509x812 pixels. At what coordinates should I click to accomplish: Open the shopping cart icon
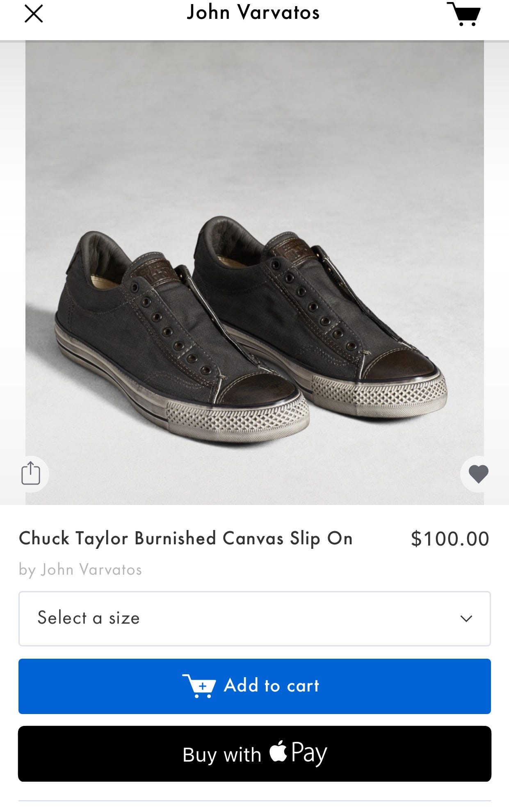tap(464, 14)
